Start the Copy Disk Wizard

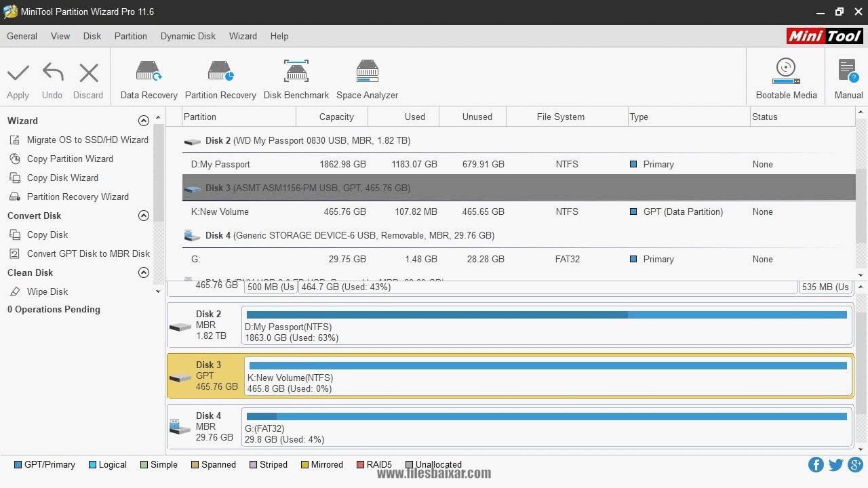coord(62,178)
